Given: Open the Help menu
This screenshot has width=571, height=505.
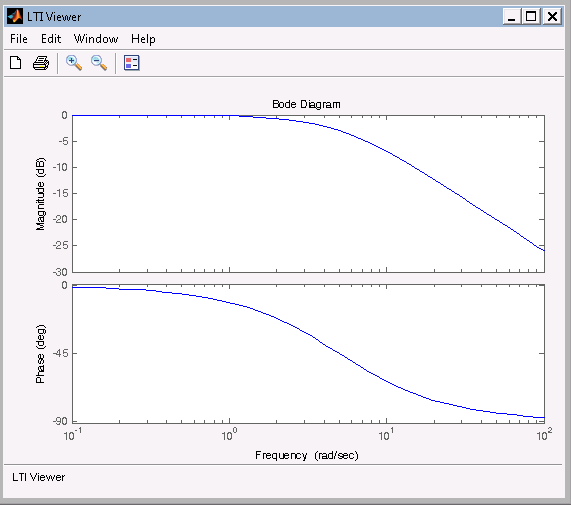Looking at the screenshot, I should tap(143, 39).
